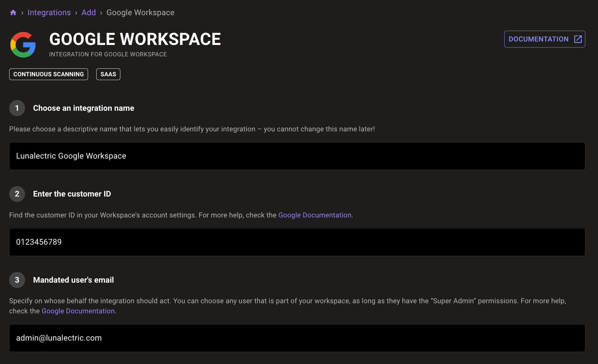Select the SAAS badge
Screen dimensions: 598x364
pos(108,74)
